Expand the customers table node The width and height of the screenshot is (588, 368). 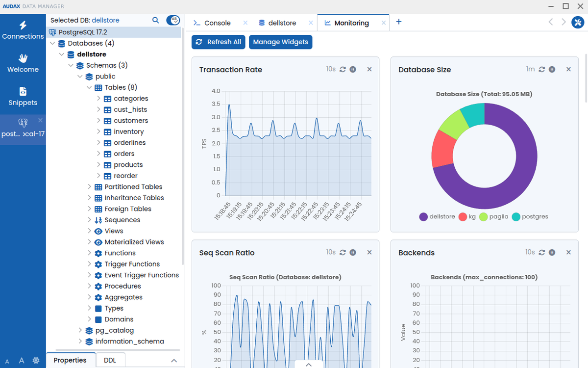[x=98, y=121]
